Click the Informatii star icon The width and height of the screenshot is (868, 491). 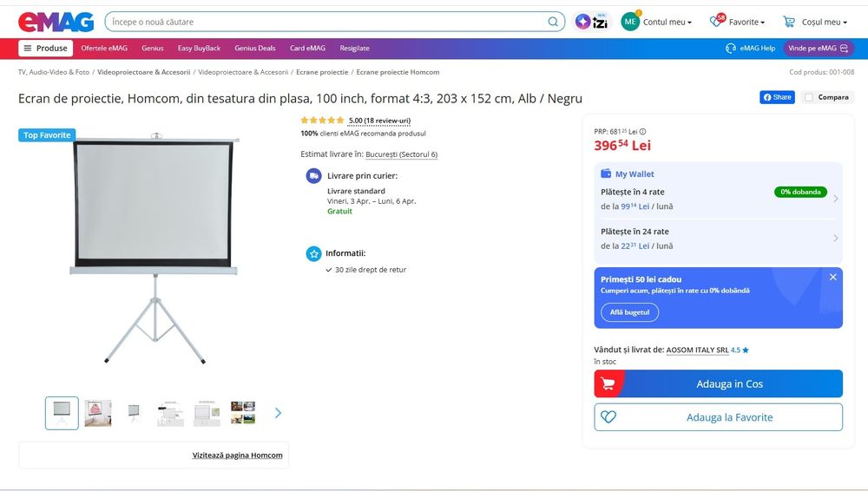tap(314, 253)
